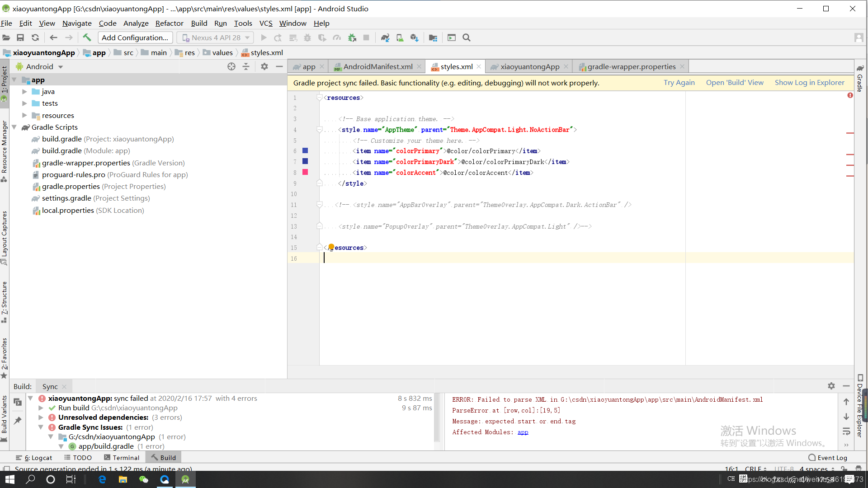Click the hammer Make Project icon

point(87,38)
